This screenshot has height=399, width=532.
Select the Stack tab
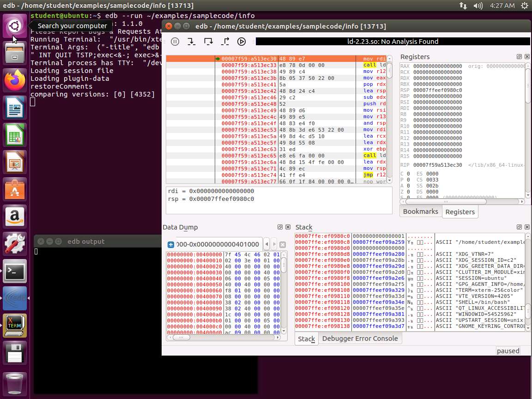coord(306,339)
